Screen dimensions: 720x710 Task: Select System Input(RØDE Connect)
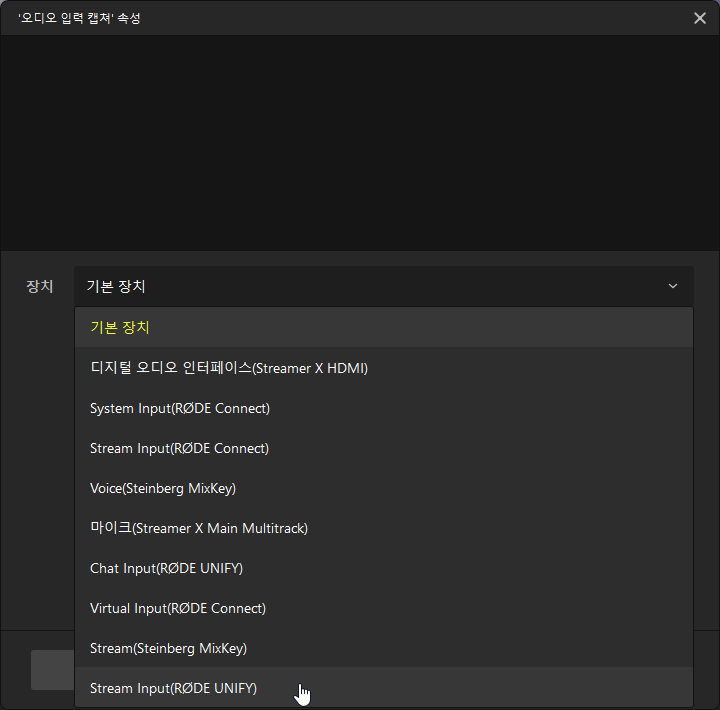coord(384,408)
